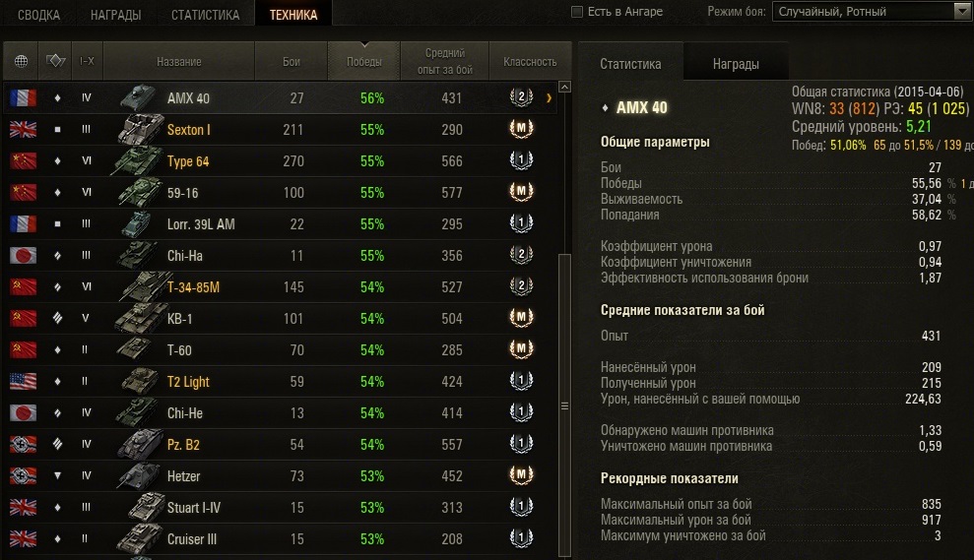This screenshot has width=974, height=560.
Task: Click the AMX 40 tank icon
Action: pyautogui.click(x=138, y=97)
